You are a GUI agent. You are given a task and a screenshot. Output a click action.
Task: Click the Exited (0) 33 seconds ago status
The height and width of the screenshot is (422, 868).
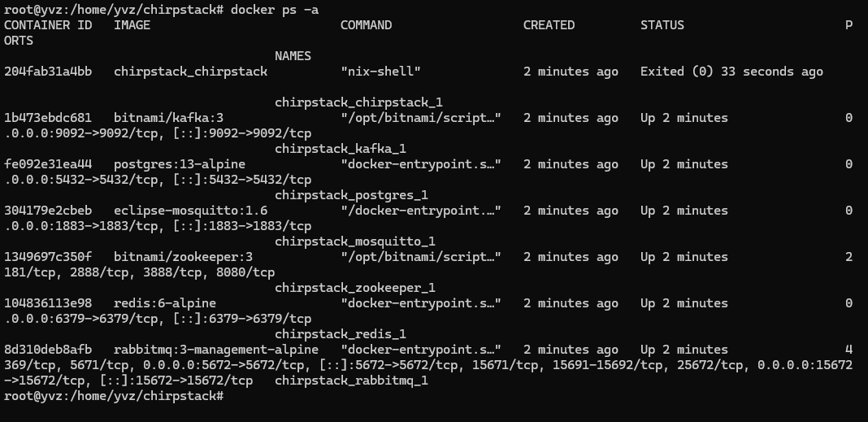pos(731,72)
